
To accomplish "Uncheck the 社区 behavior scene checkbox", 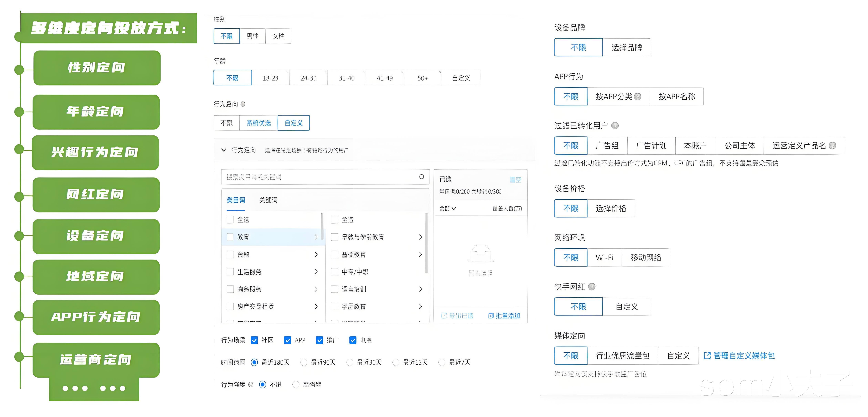I will click(254, 340).
